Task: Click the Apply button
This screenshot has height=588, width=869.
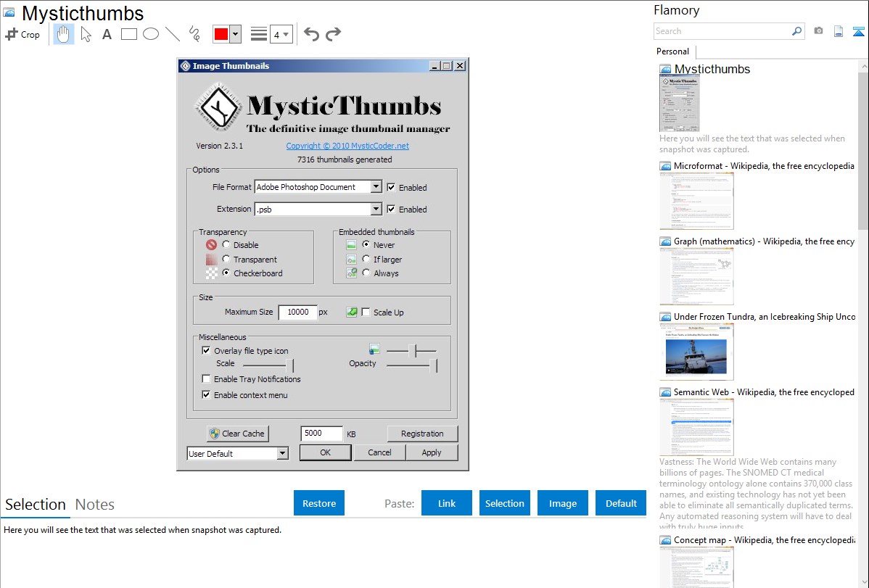Action: coord(432,452)
